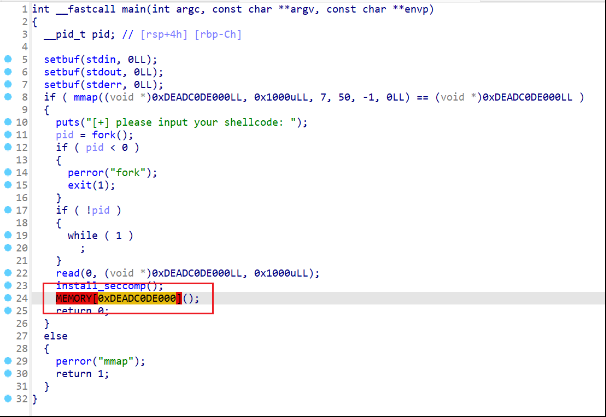Click the 'return 1;' statement
This screenshot has width=606, height=417.
tap(82, 374)
